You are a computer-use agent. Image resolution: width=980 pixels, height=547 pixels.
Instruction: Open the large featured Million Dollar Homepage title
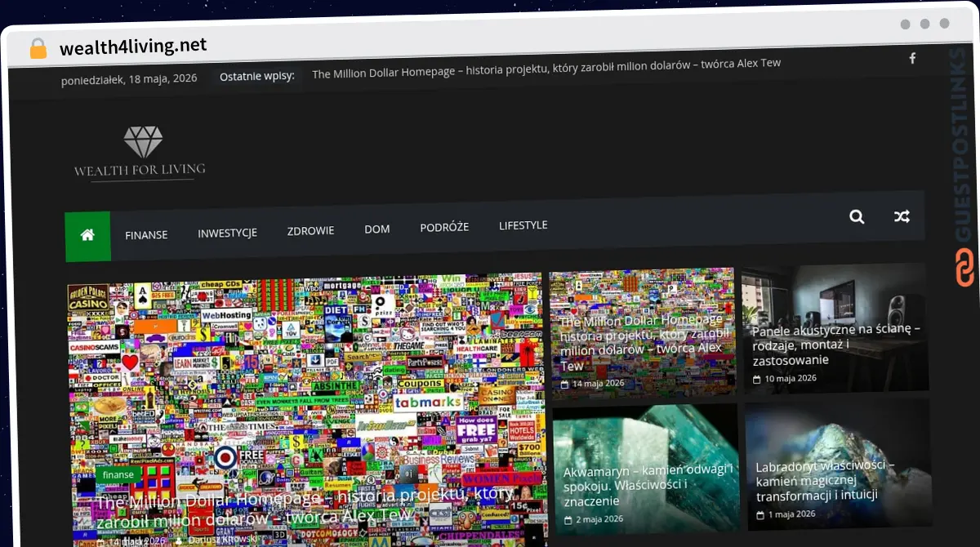[x=305, y=506]
